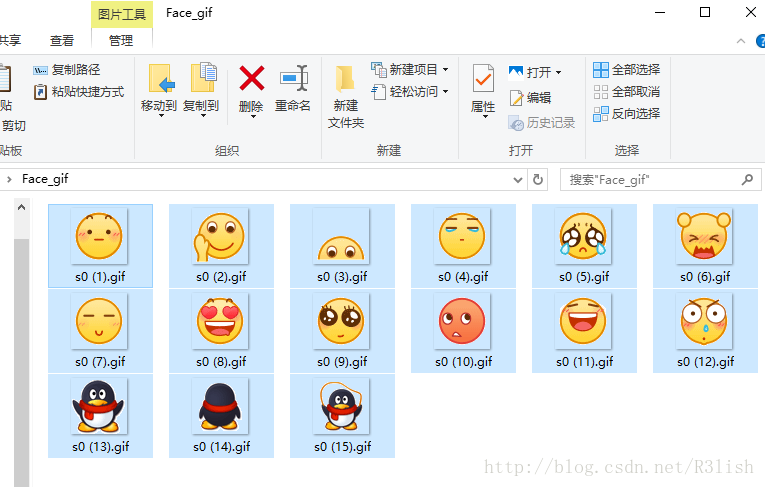Select red face s0 (10).gif
The width and height of the screenshot is (765, 487).
point(463,331)
